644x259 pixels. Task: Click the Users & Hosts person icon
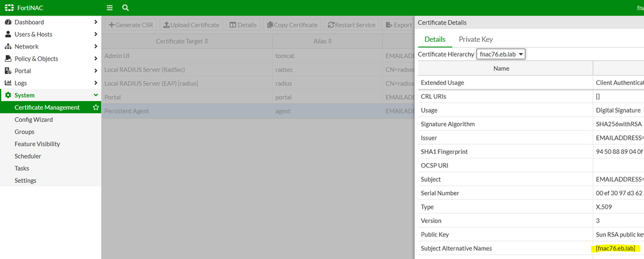tap(8, 35)
